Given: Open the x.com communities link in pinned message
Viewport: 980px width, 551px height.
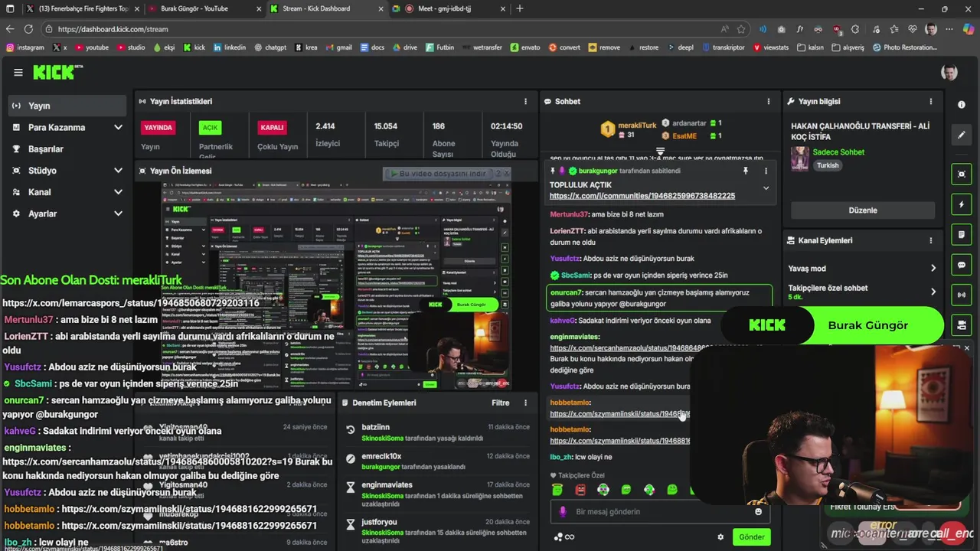Looking at the screenshot, I should point(642,196).
